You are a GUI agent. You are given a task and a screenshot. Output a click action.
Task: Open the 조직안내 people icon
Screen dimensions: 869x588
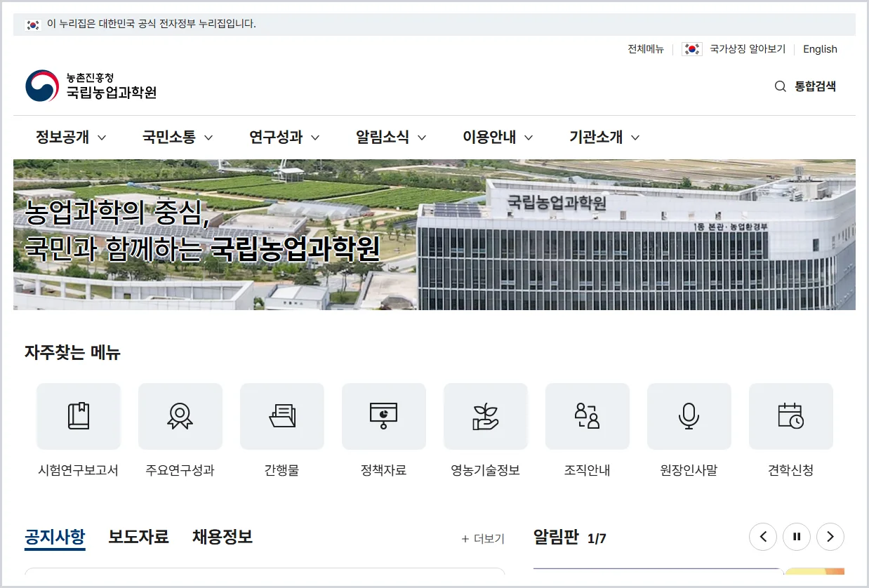(x=588, y=416)
